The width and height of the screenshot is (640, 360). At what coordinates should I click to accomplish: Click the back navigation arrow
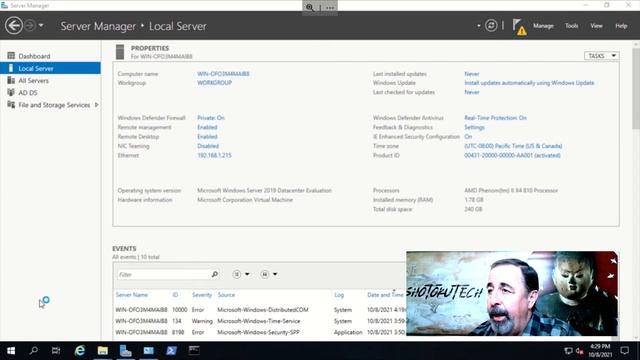(14, 26)
